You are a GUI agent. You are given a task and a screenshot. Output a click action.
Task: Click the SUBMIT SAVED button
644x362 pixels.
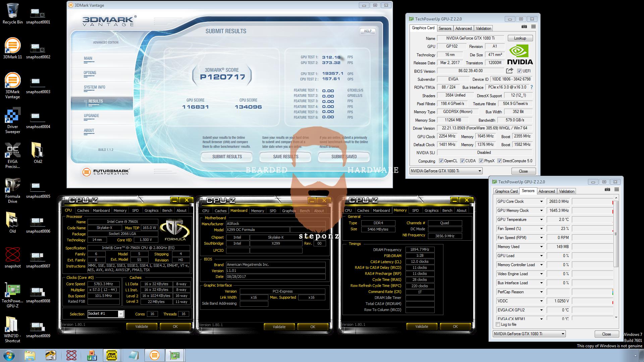pos(344,157)
